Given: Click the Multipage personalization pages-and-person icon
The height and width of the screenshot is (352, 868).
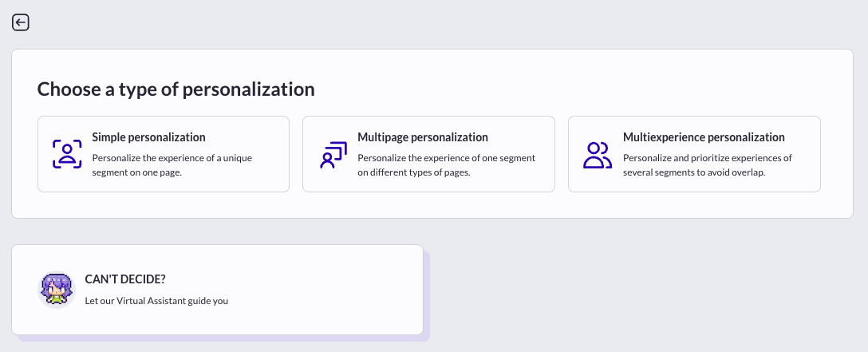Looking at the screenshot, I should coord(333,155).
